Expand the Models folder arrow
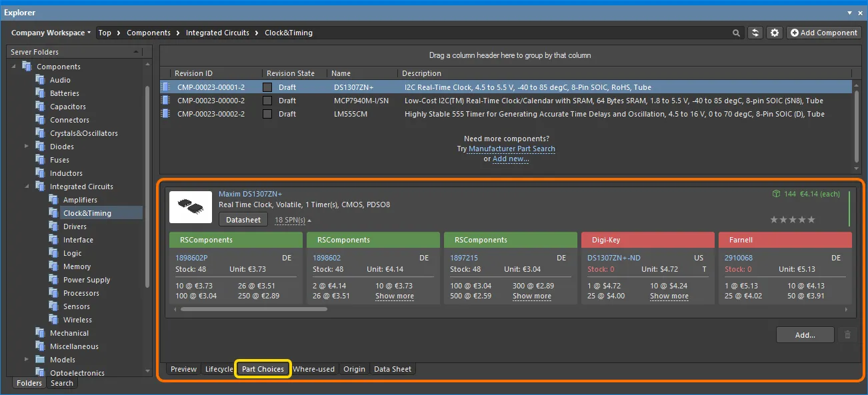Viewport: 868px width, 395px height. click(27, 360)
